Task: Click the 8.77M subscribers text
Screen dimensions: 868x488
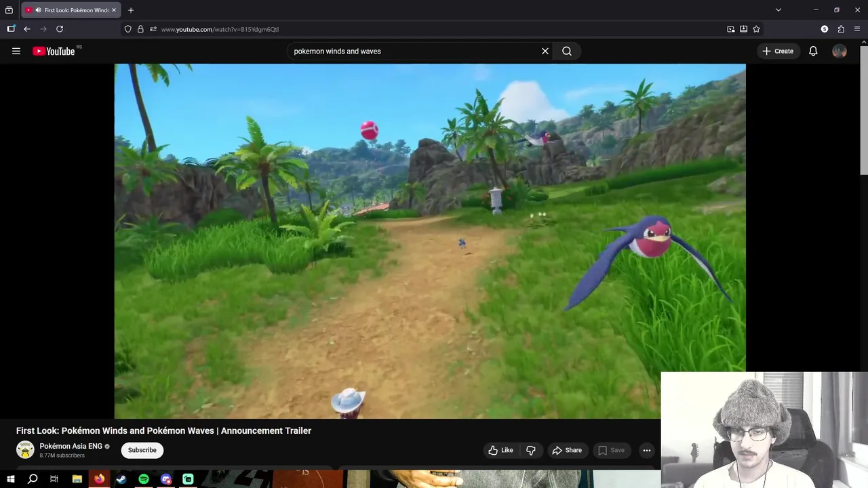Action: pyautogui.click(x=62, y=455)
